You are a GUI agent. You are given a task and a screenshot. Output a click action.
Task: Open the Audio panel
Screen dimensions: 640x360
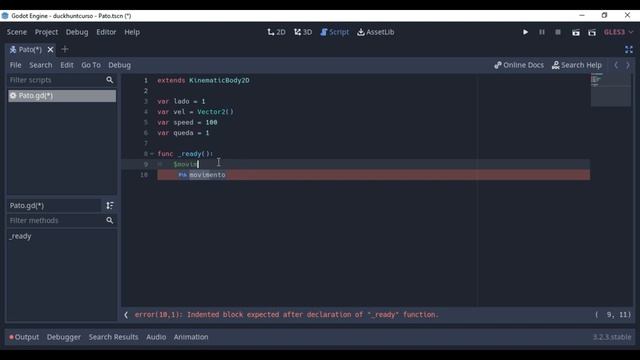(156, 337)
